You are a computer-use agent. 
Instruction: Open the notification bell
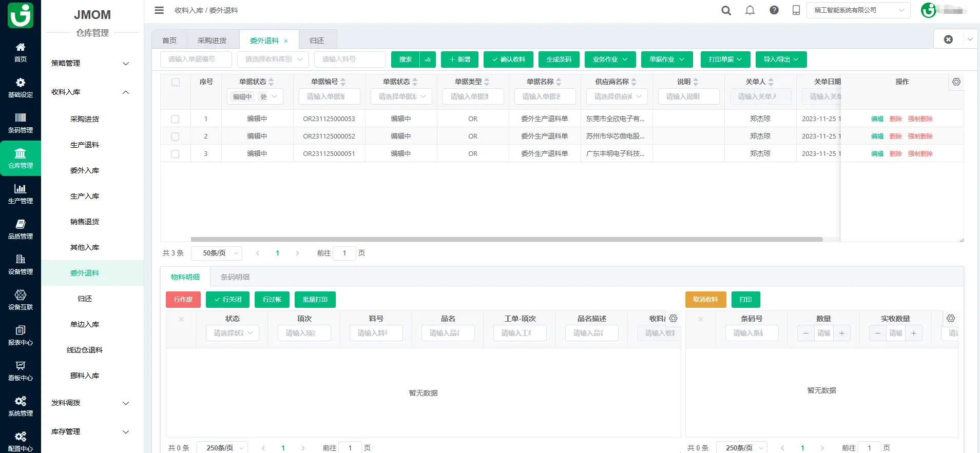pos(750,10)
